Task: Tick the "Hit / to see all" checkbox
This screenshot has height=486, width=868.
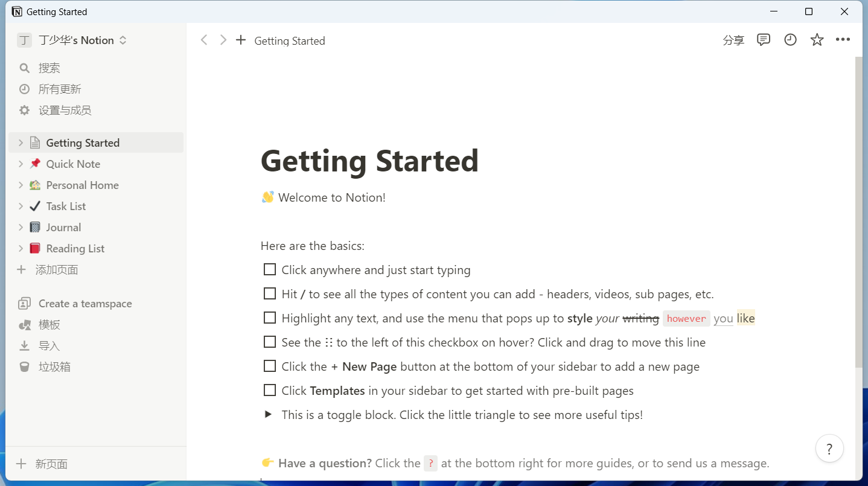Action: [270, 294]
